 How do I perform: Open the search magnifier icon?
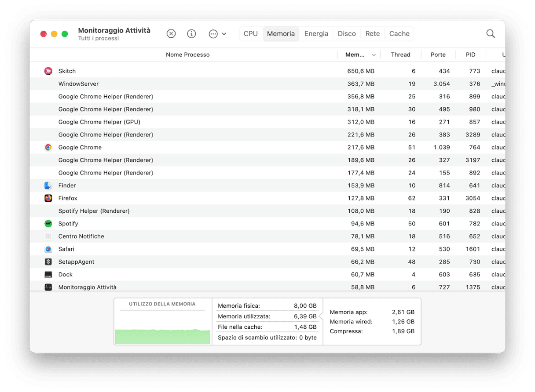(491, 34)
